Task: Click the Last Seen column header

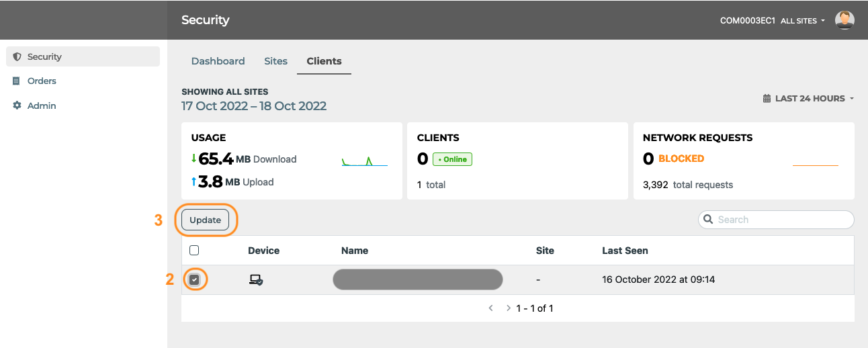Action: tap(625, 251)
